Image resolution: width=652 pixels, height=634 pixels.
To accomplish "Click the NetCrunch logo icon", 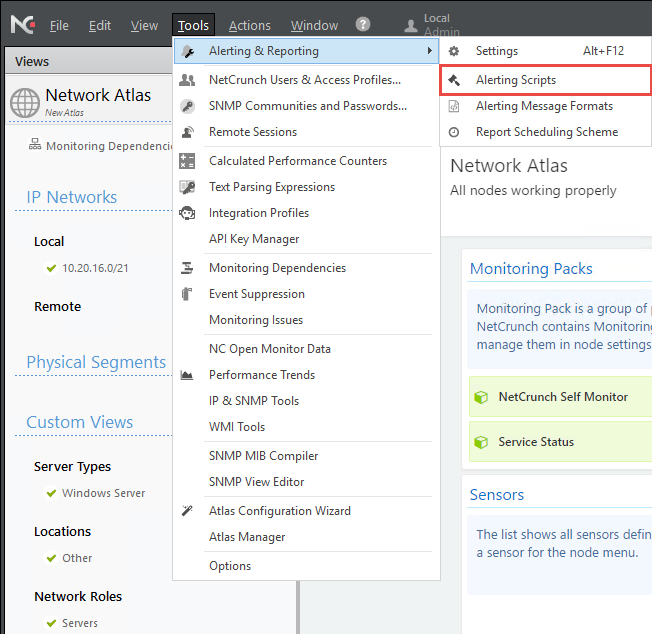I will [x=23, y=25].
